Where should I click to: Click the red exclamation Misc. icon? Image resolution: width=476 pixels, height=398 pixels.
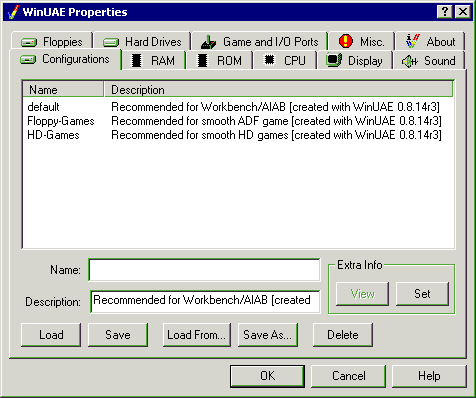pyautogui.click(x=346, y=41)
